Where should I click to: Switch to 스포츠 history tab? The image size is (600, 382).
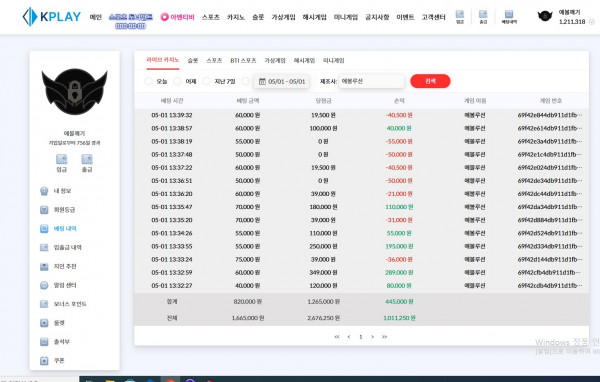(x=214, y=60)
